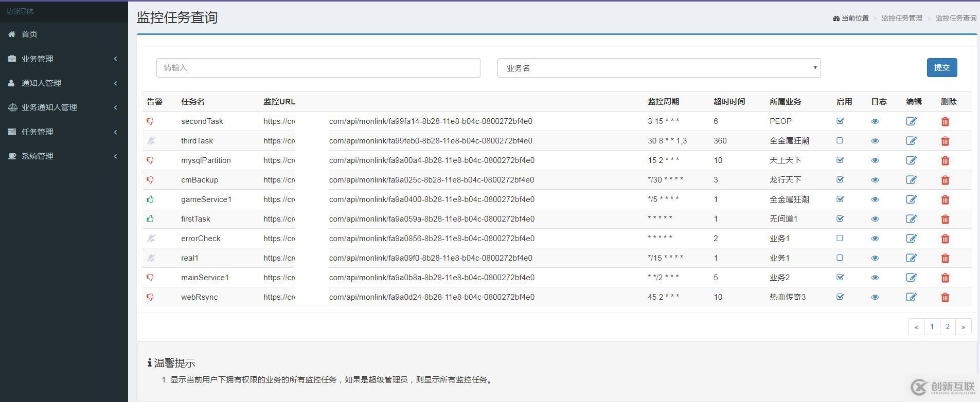Disable the secondTask enabled checkbox

click(840, 121)
